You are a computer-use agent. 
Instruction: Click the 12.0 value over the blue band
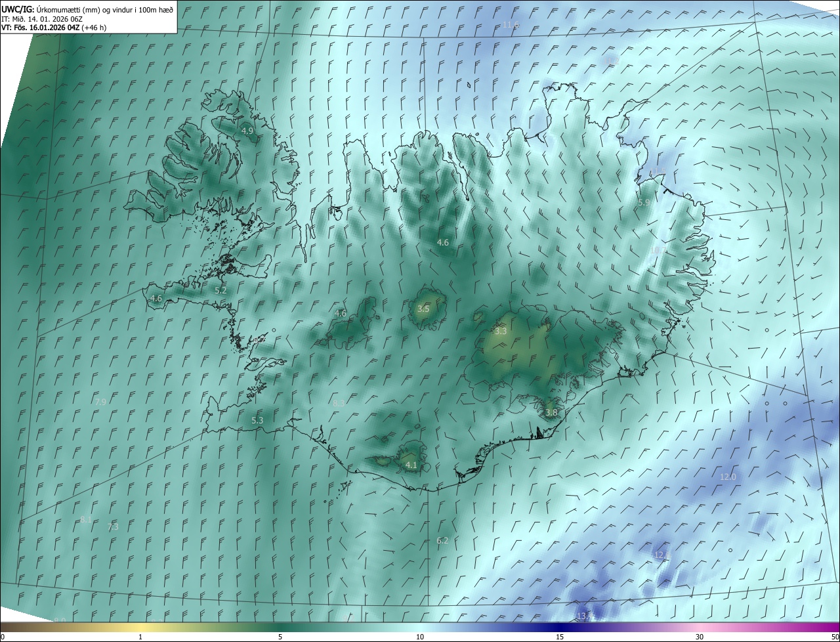[x=728, y=477]
